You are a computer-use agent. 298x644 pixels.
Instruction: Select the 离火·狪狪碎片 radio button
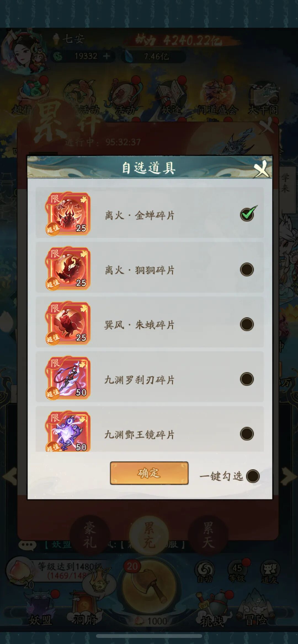247,270
